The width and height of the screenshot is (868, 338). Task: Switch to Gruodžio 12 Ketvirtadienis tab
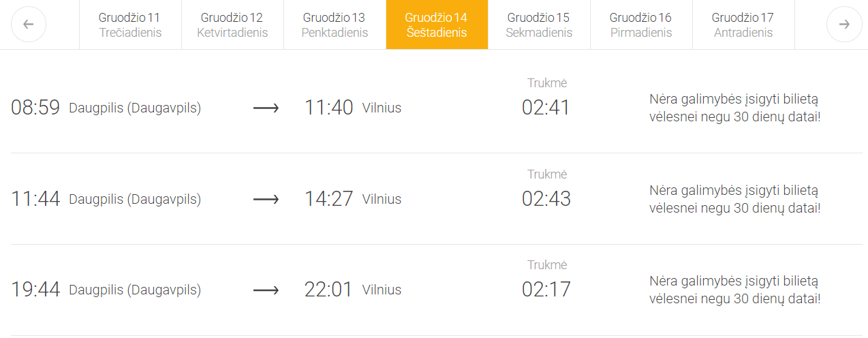click(x=232, y=25)
